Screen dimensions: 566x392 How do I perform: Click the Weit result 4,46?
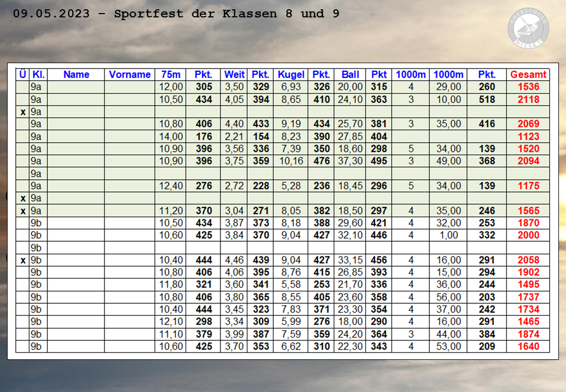[234, 260]
